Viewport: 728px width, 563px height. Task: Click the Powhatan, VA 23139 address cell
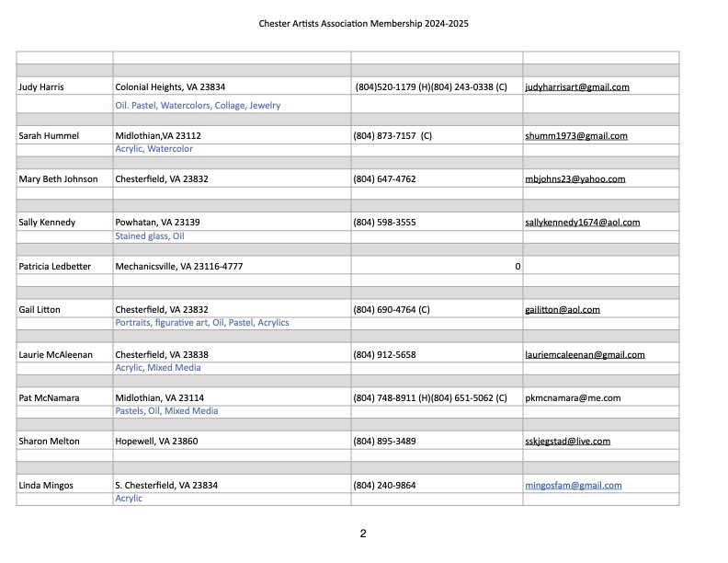157,223
